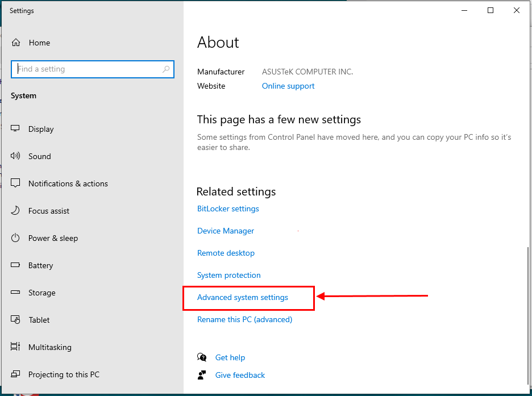Click the Notifications & actions speech icon
This screenshot has width=532, height=396.
(x=15, y=183)
